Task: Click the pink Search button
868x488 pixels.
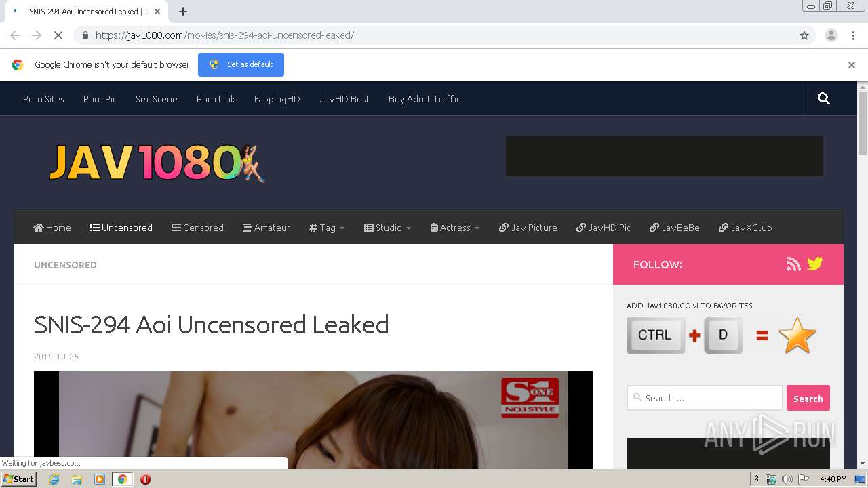Action: (x=808, y=399)
